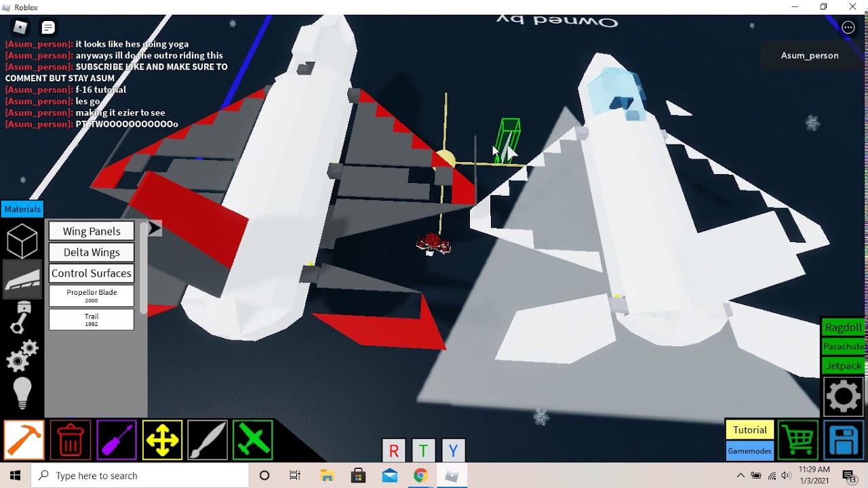Open the three-dot options button
868x488 pixels.
(x=848, y=28)
